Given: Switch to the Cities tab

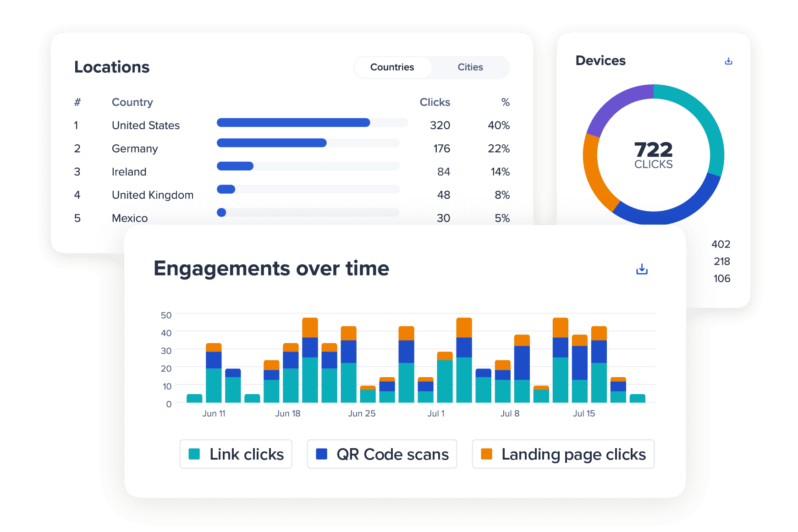Looking at the screenshot, I should [x=470, y=67].
